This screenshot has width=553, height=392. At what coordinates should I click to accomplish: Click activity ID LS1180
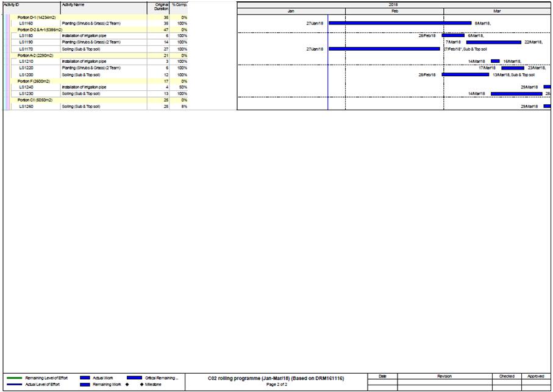26,36
